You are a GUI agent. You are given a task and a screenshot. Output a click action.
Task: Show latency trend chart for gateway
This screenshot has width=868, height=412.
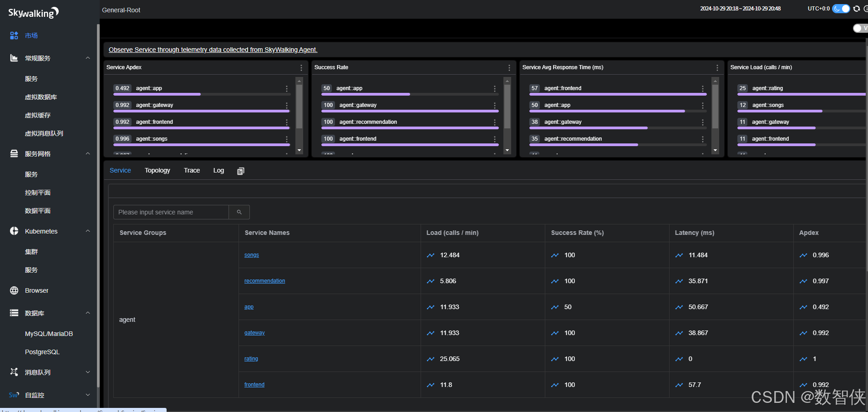pos(679,333)
